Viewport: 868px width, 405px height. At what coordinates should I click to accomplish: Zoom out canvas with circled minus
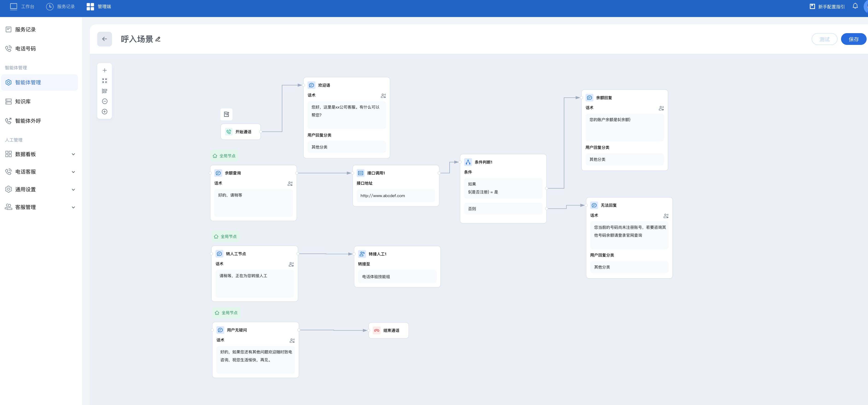click(x=104, y=101)
